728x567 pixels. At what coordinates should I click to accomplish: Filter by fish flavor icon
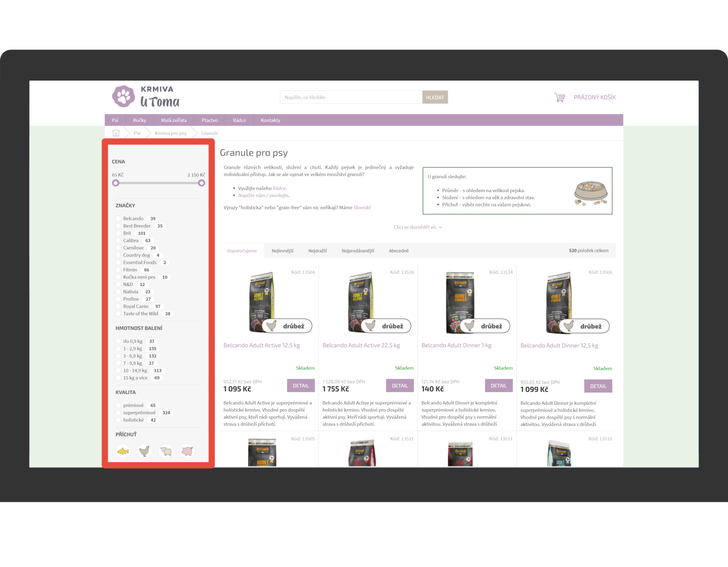[x=123, y=451]
